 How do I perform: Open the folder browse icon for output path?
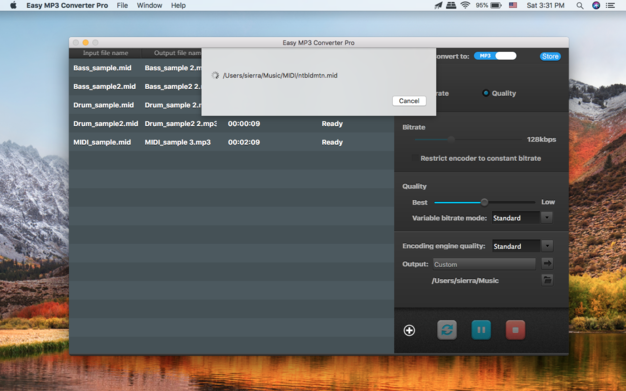pos(547,280)
